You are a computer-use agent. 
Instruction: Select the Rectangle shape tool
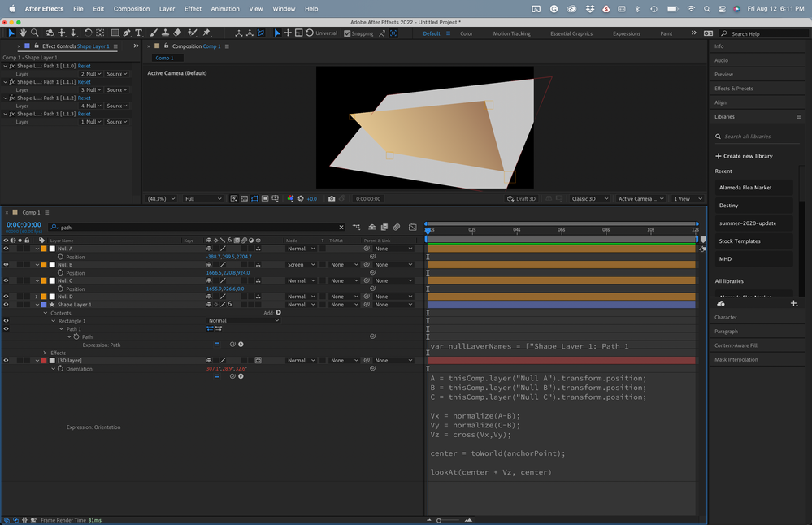click(115, 33)
